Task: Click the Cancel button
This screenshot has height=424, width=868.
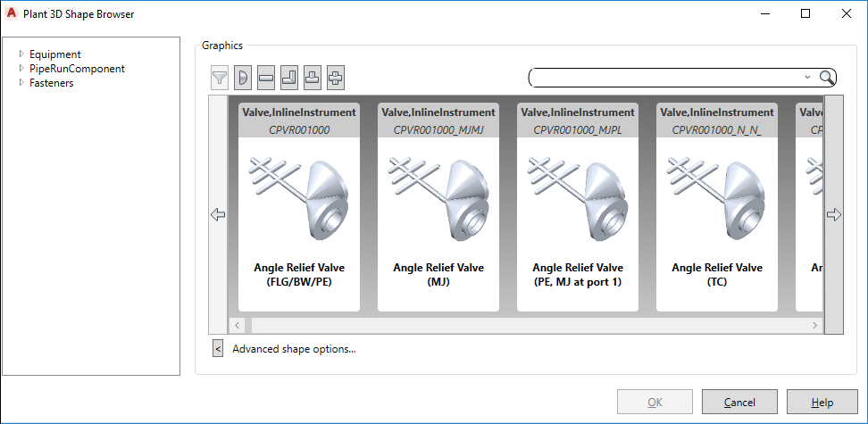Action: (739, 403)
